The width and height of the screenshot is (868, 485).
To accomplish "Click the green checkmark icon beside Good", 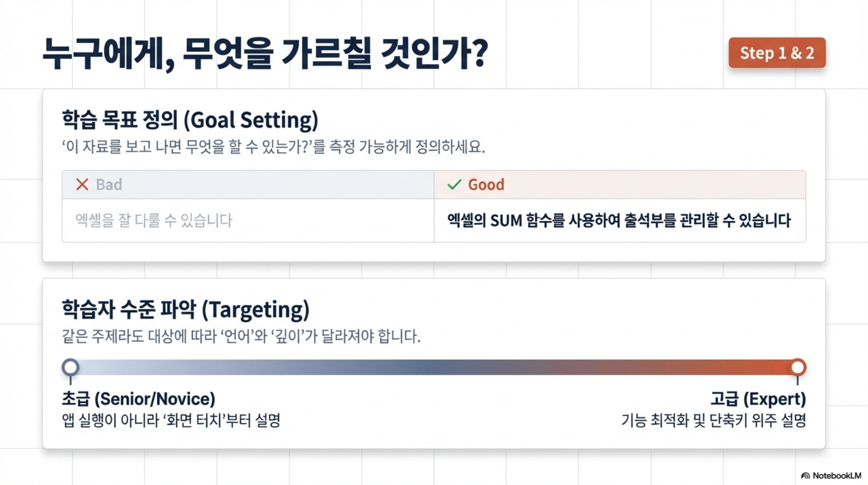I will tap(454, 185).
